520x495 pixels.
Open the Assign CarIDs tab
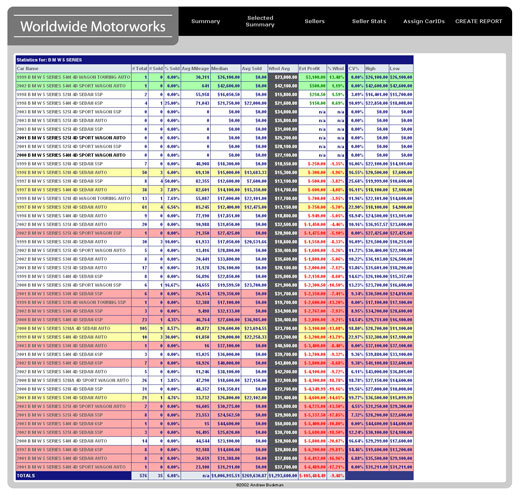pyautogui.click(x=424, y=21)
